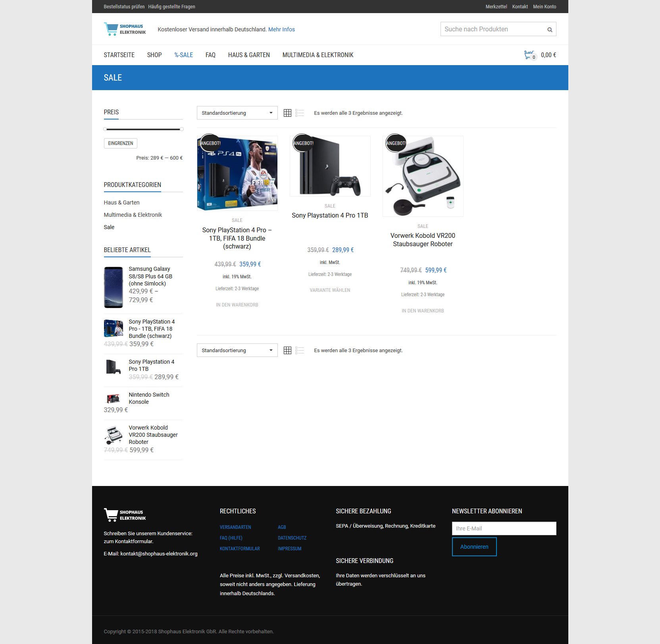Click the EINGRENZEN filter button
This screenshot has height=644, width=660.
[121, 143]
